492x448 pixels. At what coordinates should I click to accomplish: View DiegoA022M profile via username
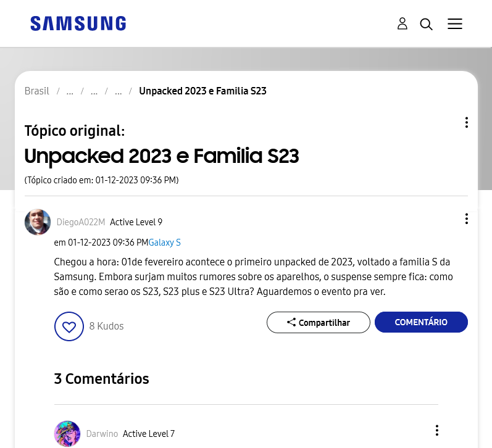(81, 222)
